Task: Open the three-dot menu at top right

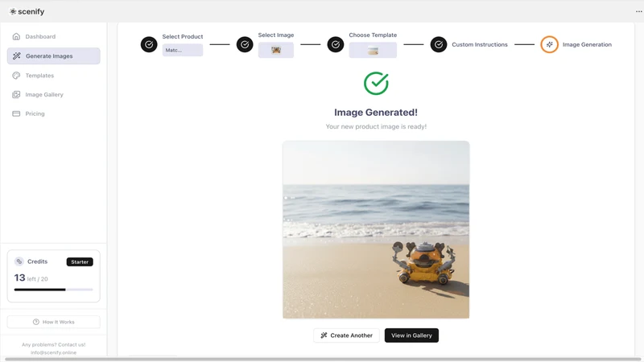Action: pyautogui.click(x=638, y=11)
